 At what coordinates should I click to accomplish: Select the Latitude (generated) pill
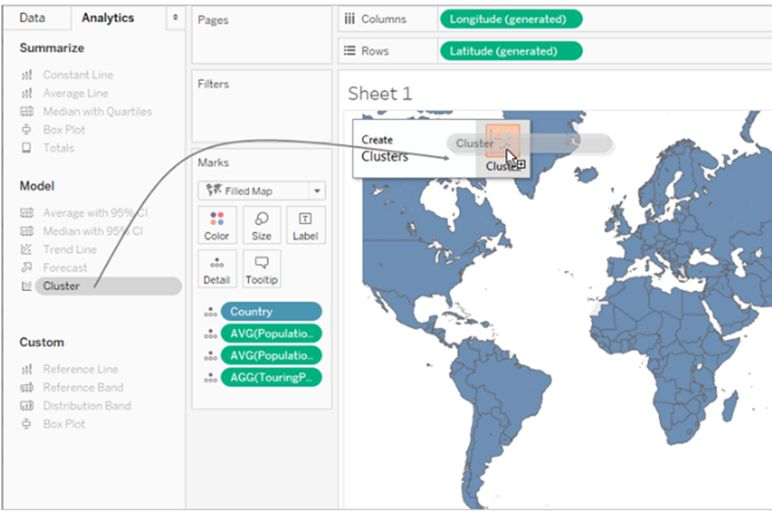pos(511,51)
